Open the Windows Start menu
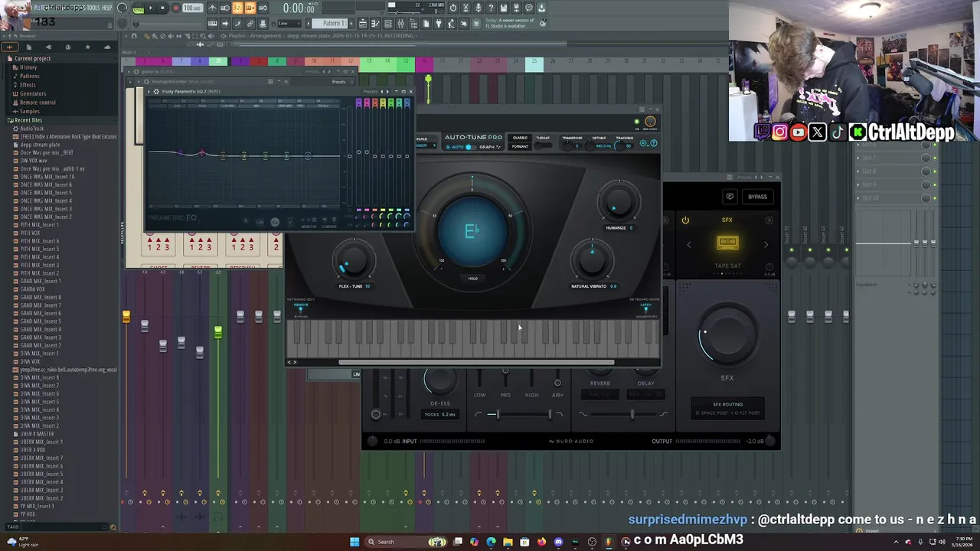Screen dimensions: 980x551 pyautogui.click(x=354, y=542)
